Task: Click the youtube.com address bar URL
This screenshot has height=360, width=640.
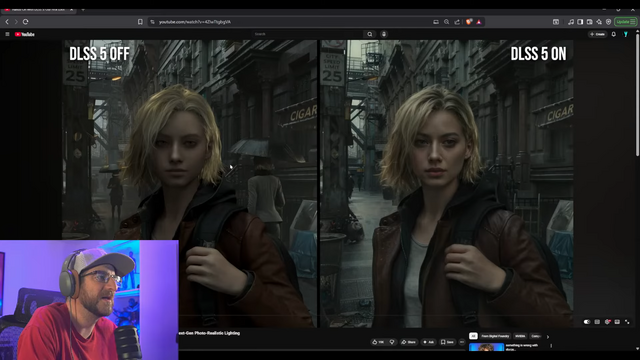Action: [x=195, y=22]
